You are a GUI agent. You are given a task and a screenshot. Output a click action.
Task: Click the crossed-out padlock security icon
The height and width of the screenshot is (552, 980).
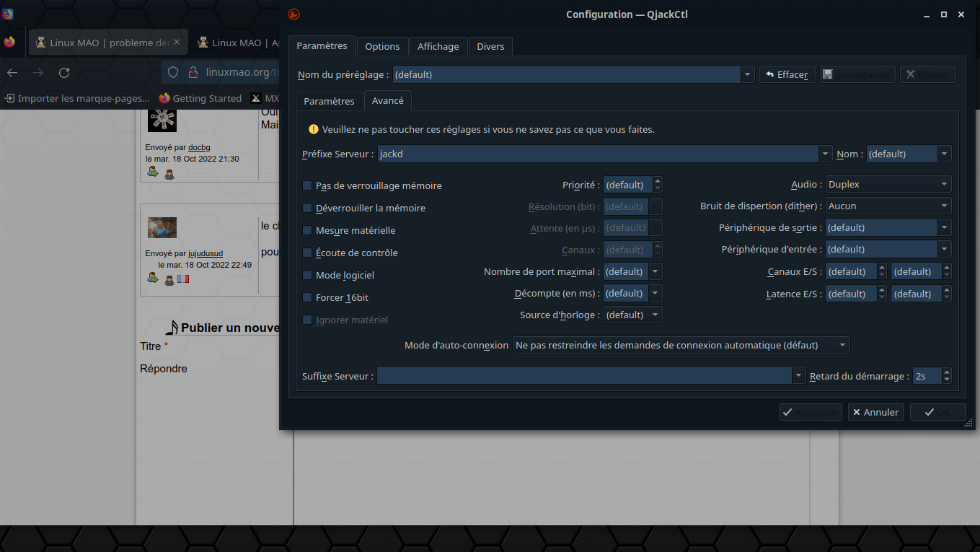193,72
